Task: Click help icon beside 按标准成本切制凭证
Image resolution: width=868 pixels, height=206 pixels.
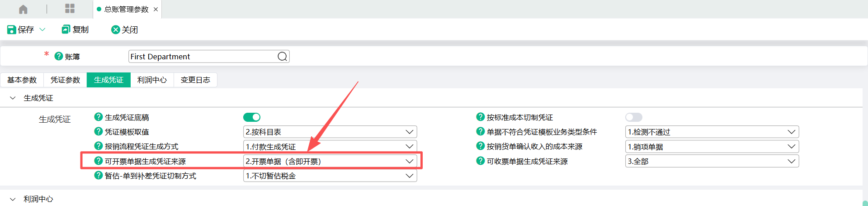Action: click(480, 117)
